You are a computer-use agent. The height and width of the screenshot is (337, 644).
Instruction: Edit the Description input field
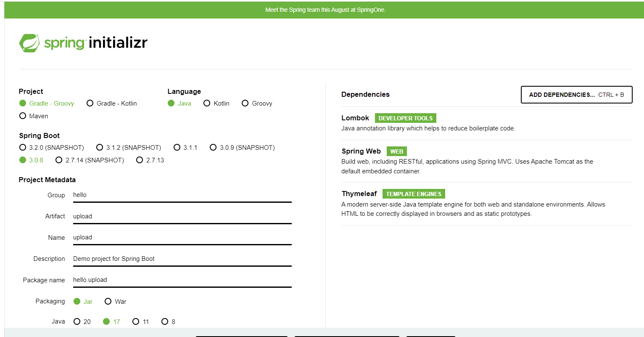coord(182,259)
